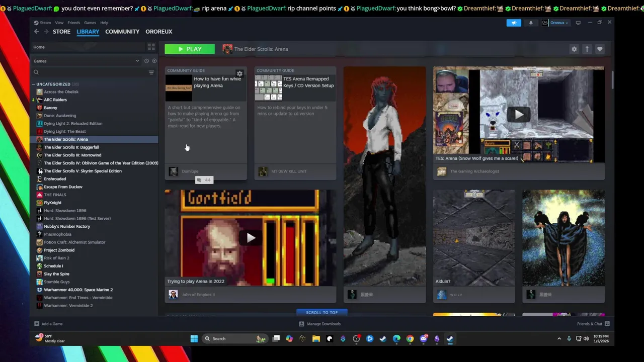Viewport: 644px width, 362px height.
Task: Open the Games menu
Action: coord(90,23)
